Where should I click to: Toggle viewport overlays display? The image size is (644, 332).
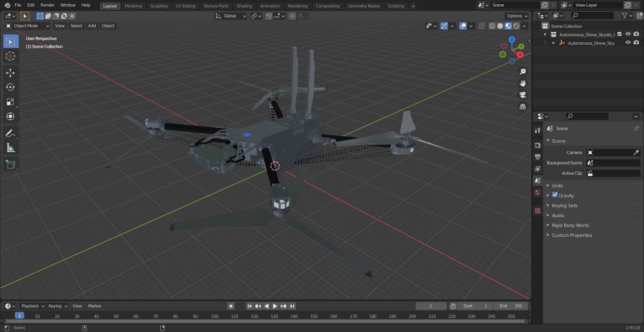[463, 26]
